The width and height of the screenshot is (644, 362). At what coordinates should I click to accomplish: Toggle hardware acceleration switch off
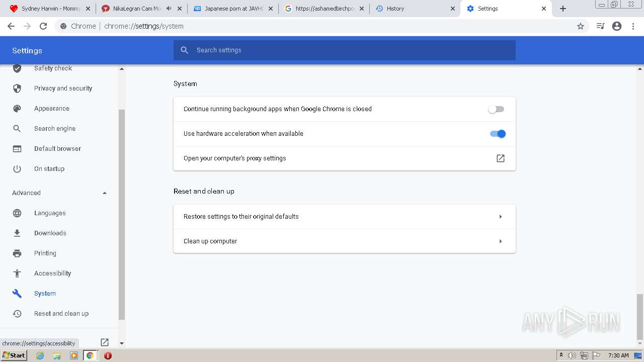498,134
